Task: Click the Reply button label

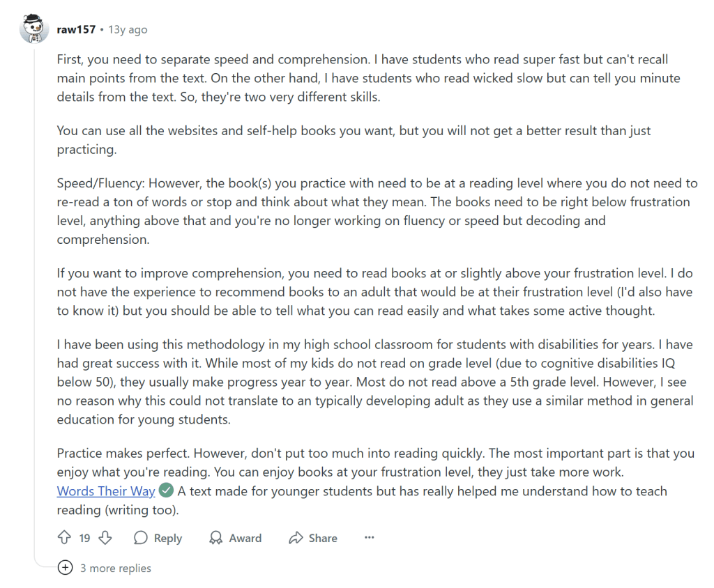Action: [x=168, y=538]
